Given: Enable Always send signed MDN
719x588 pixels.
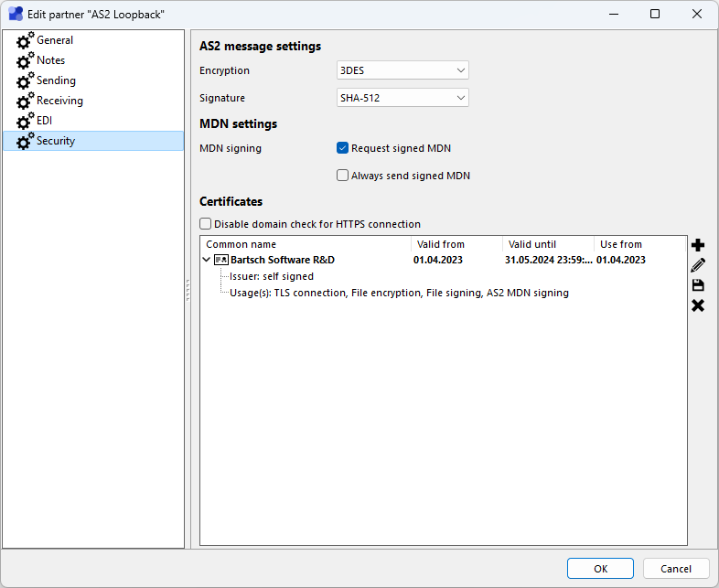Looking at the screenshot, I should click(343, 176).
